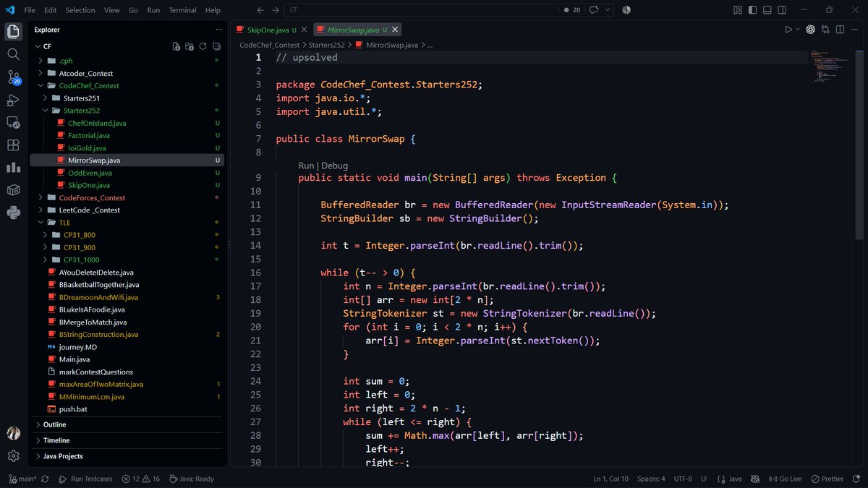868x488 pixels.
Task: Run the Java file with play button
Action: tap(789, 30)
